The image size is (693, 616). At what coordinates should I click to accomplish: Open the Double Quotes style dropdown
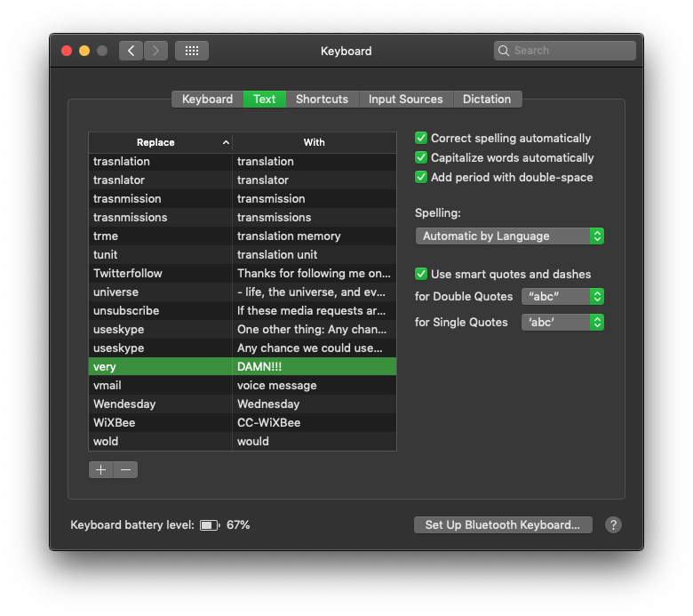(x=562, y=296)
